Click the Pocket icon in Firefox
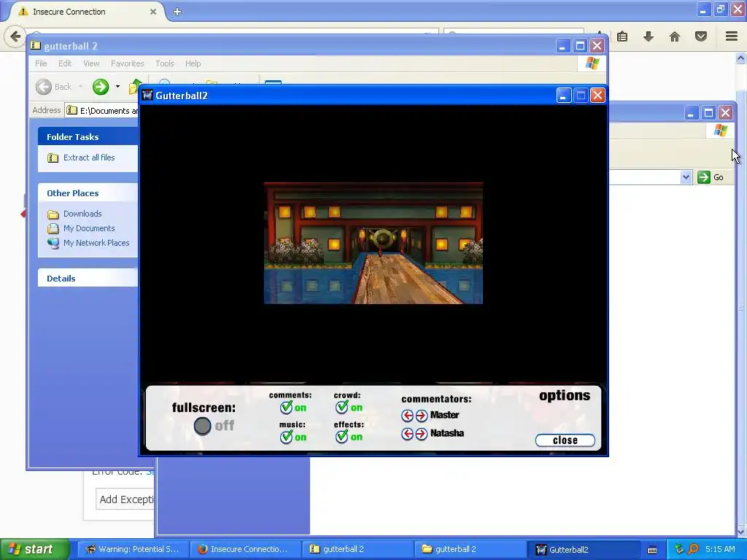This screenshot has width=747, height=560. pos(701,36)
